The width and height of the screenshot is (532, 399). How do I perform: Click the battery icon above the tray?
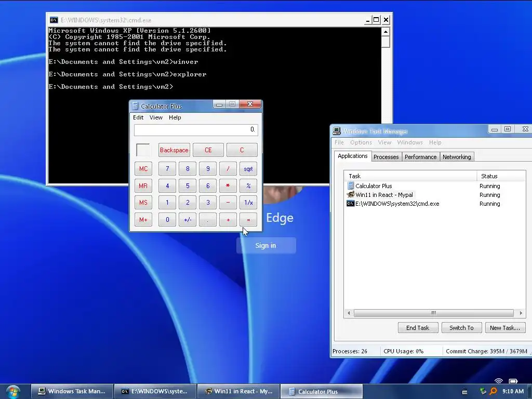(x=513, y=381)
